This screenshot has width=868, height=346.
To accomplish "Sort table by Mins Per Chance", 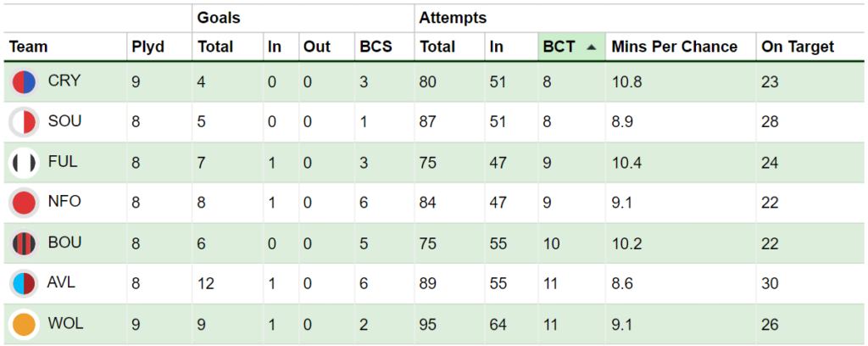I will [674, 47].
